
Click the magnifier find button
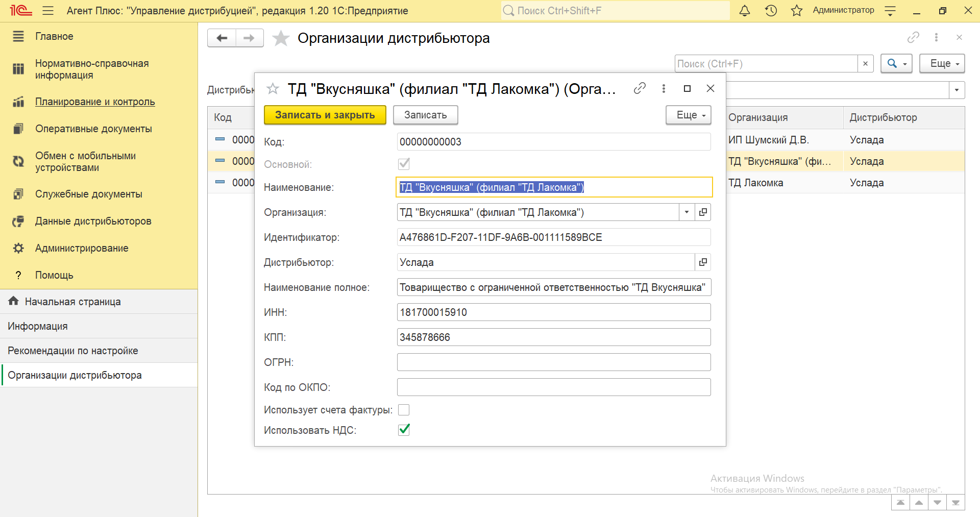click(896, 64)
